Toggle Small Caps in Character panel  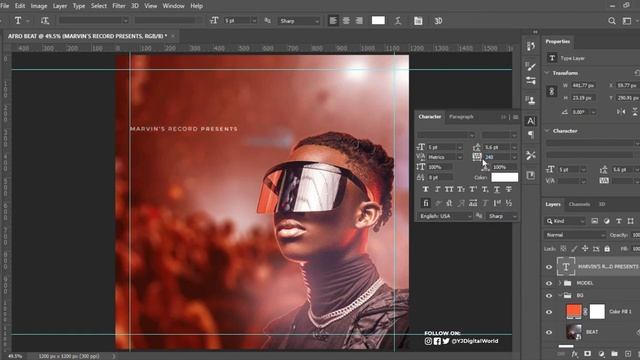(x=461, y=189)
